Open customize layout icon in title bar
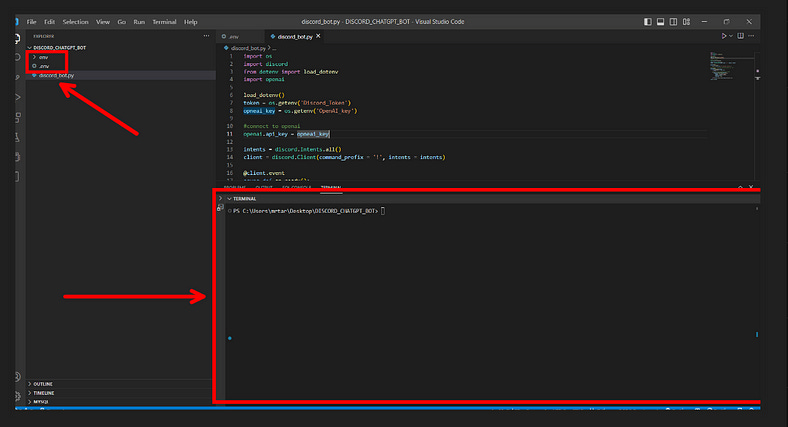 [x=686, y=22]
